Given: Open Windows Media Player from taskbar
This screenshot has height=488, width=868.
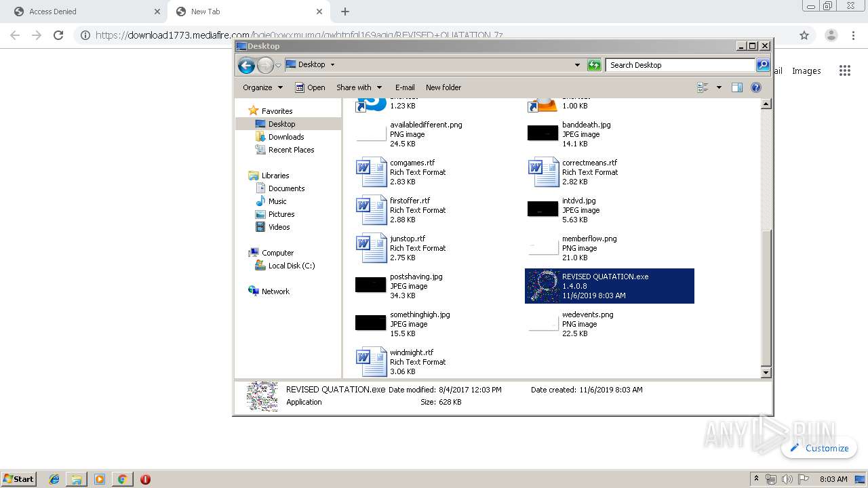Looking at the screenshot, I should coord(100,479).
